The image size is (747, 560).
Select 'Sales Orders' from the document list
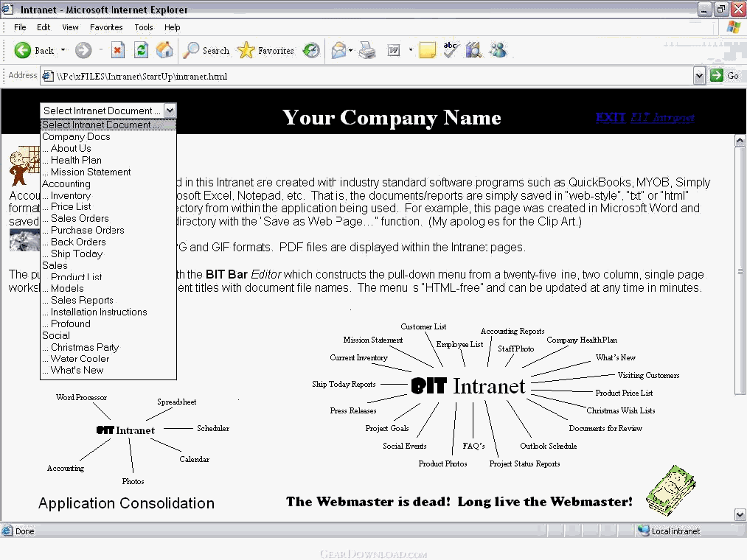tap(108, 219)
